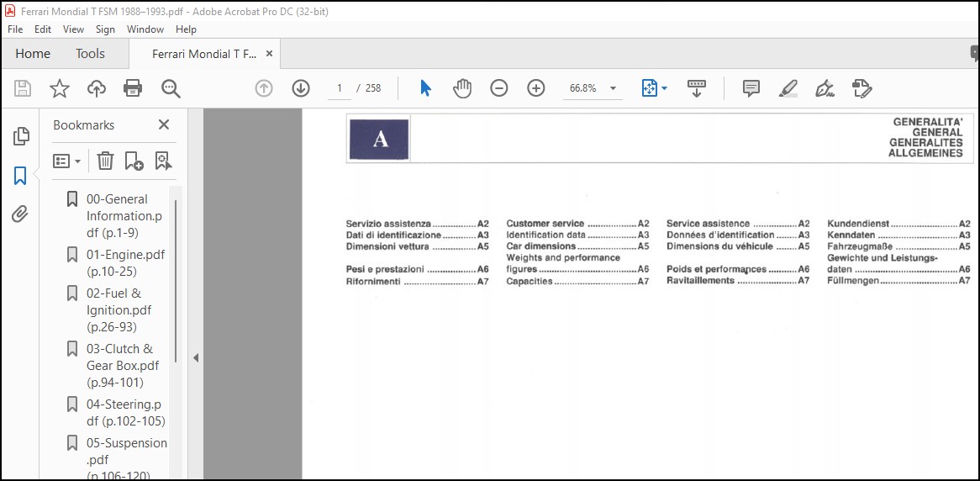
Task: Activate the Hand pan tool
Action: click(x=462, y=88)
